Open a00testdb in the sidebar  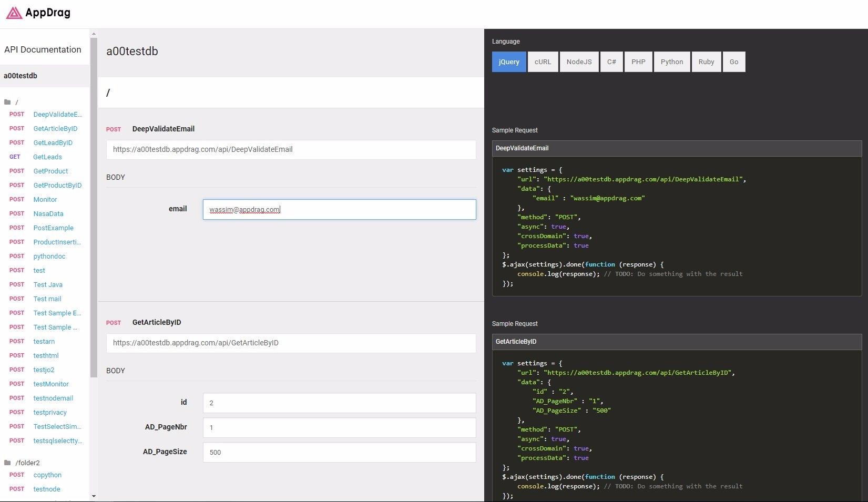pyautogui.click(x=45, y=76)
